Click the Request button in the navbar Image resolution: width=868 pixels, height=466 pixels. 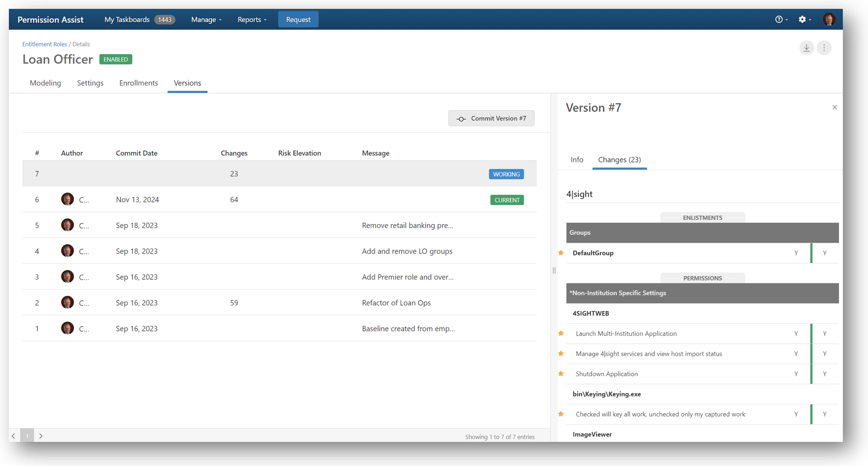298,20
